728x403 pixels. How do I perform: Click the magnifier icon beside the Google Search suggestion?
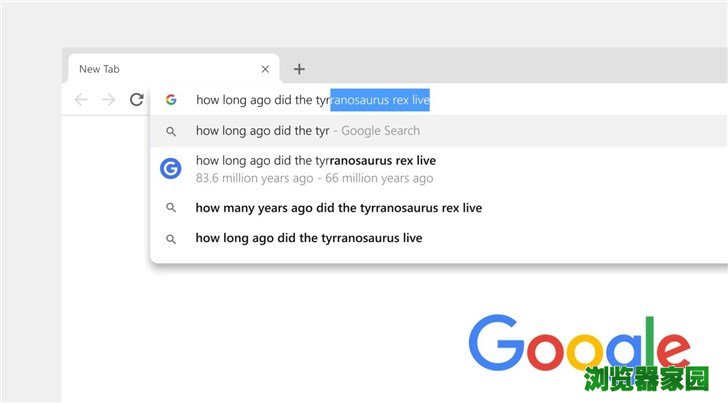coord(171,131)
